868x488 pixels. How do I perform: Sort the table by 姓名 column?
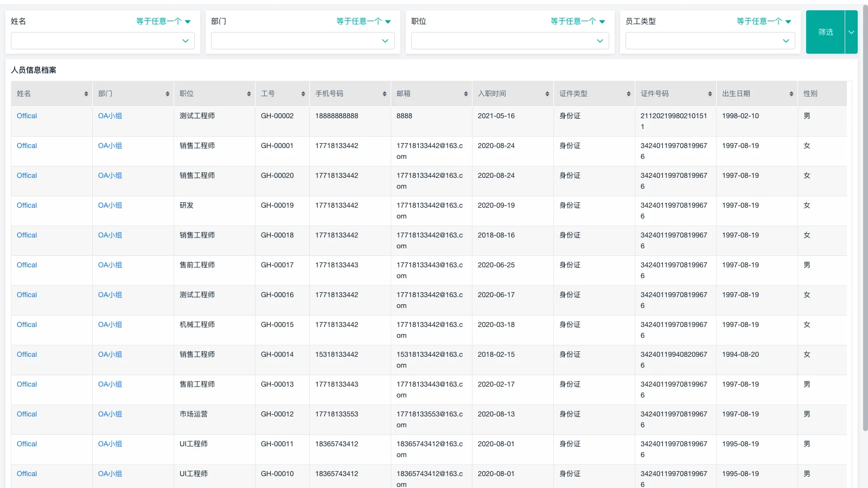click(x=86, y=93)
